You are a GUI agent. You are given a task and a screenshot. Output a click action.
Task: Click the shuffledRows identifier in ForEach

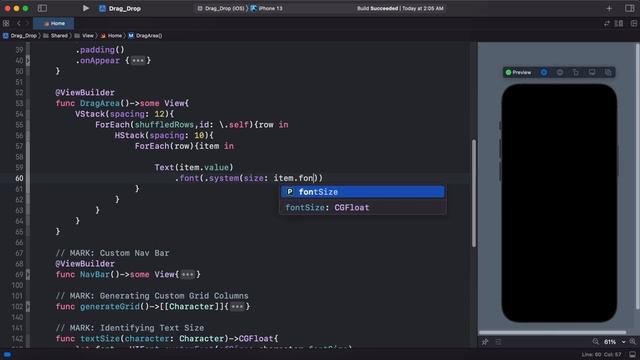point(164,124)
